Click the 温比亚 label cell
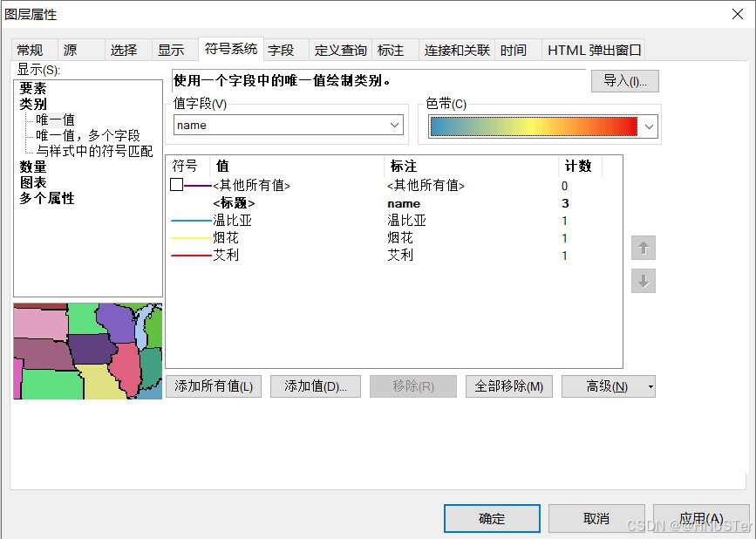Screen dimensions: 756x539 [407, 221]
